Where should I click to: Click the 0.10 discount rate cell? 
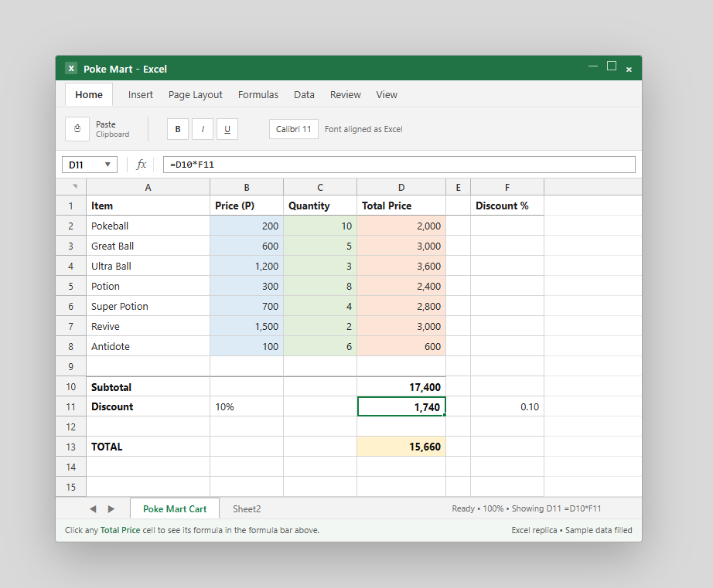[x=507, y=406]
